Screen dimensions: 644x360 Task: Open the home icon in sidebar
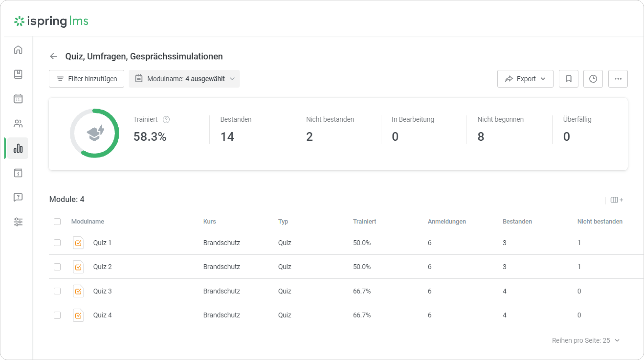18,50
